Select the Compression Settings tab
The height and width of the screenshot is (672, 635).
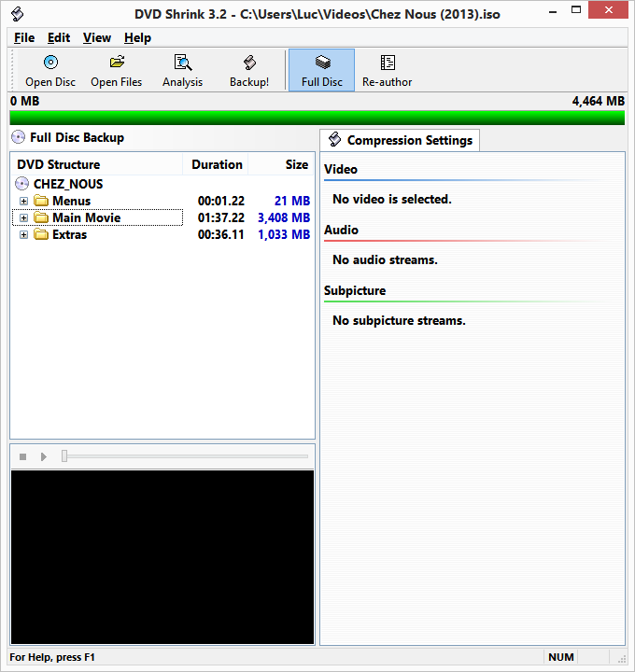[400, 140]
